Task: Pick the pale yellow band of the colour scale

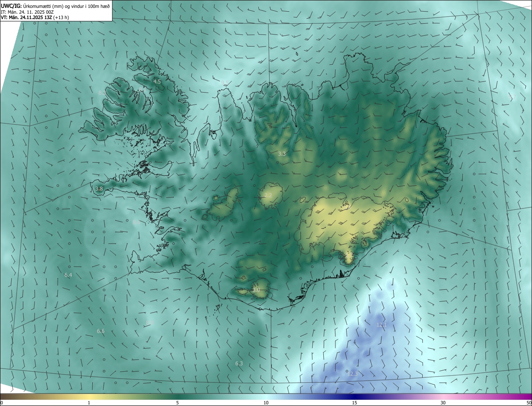Action: coord(89,396)
